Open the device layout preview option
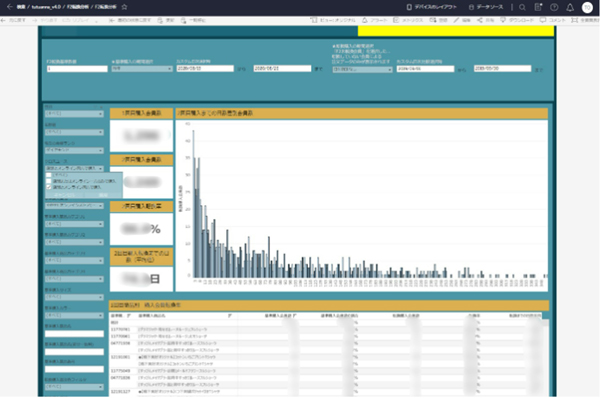The width and height of the screenshot is (600, 398). click(432, 7)
